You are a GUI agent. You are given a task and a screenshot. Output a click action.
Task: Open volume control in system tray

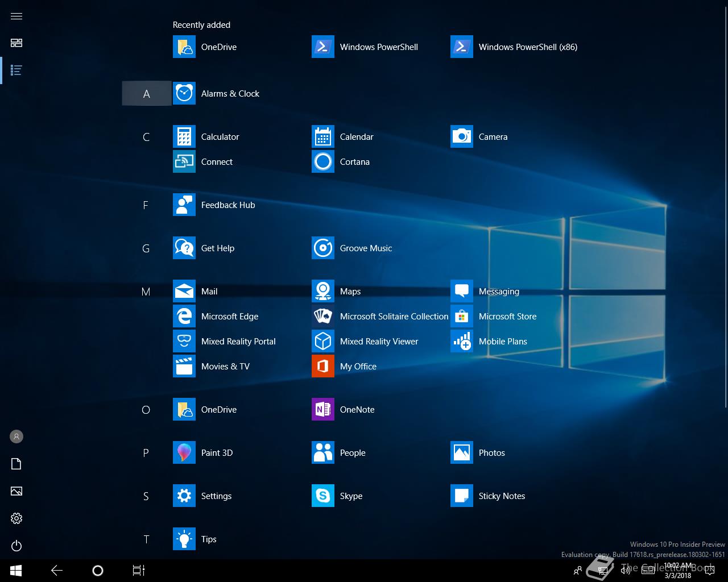(x=625, y=571)
